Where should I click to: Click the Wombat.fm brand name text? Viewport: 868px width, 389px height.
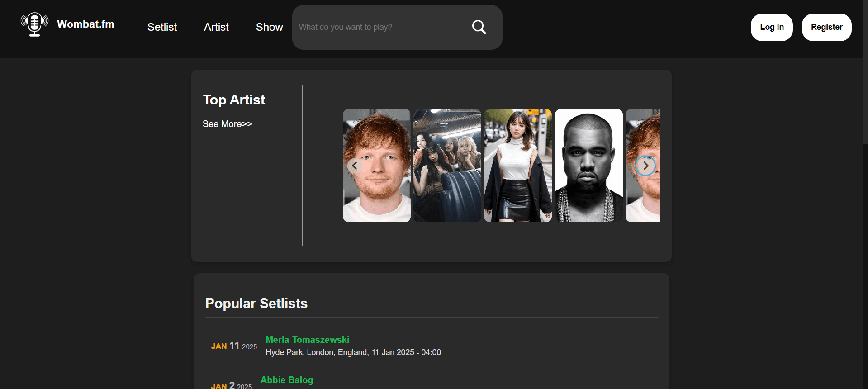(85, 24)
